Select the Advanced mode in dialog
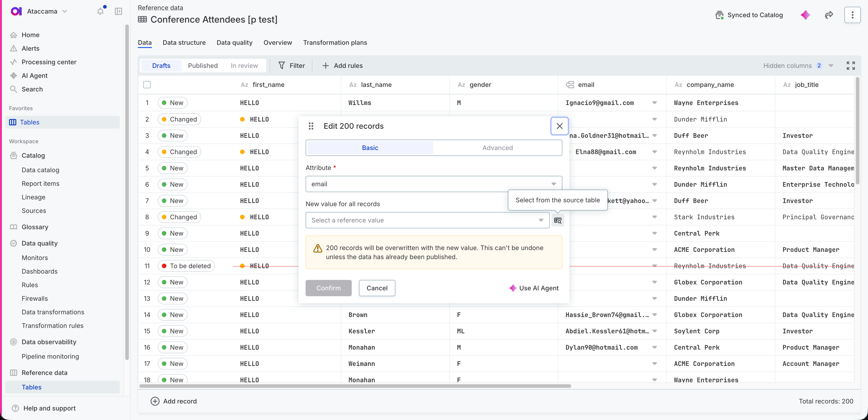This screenshot has height=420, width=868. 497,147
